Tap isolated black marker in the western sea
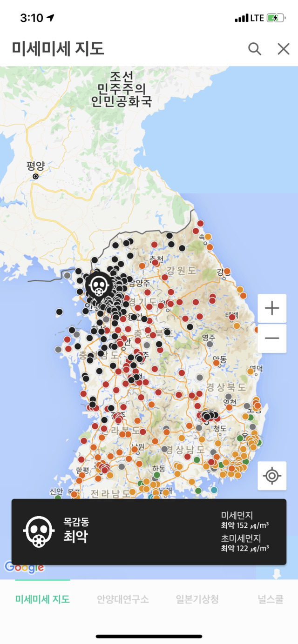 59,312
